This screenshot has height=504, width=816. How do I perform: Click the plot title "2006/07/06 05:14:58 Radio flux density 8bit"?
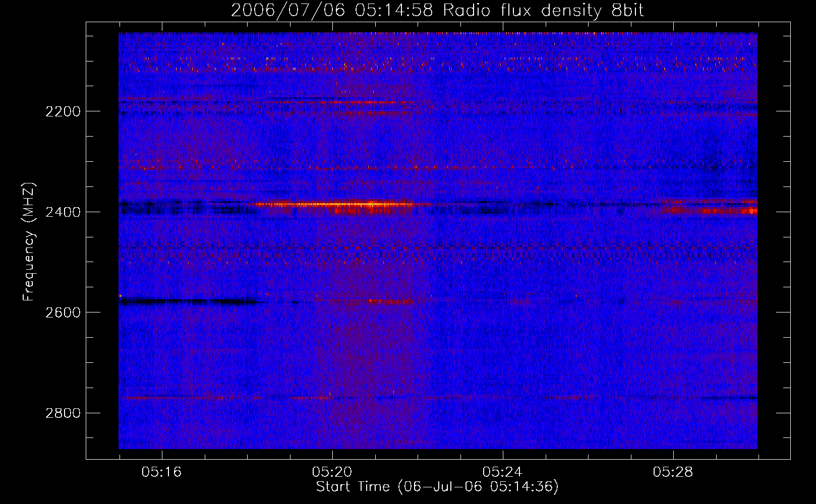(x=437, y=11)
